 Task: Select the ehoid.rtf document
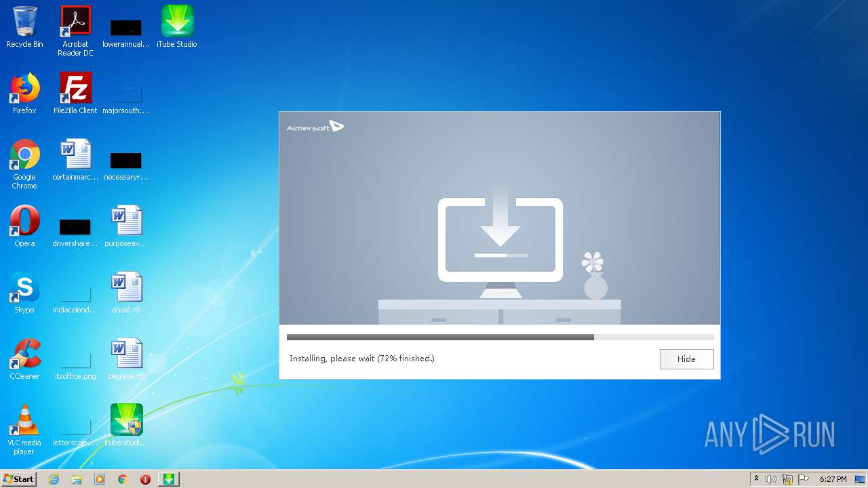click(x=126, y=293)
